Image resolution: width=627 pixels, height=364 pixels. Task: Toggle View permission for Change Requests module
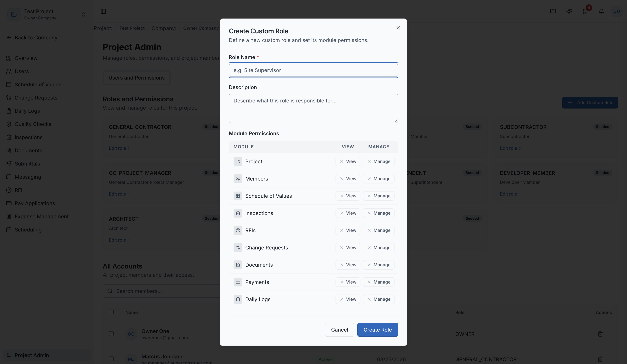coord(348,248)
